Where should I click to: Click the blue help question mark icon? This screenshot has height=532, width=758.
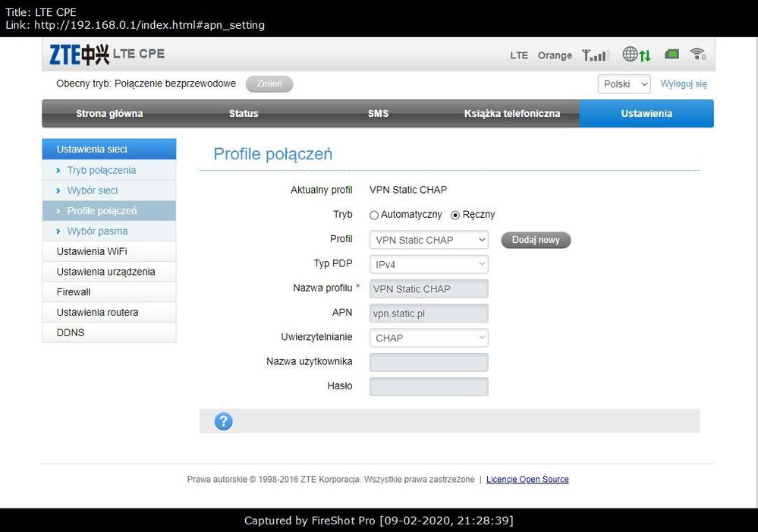[223, 421]
